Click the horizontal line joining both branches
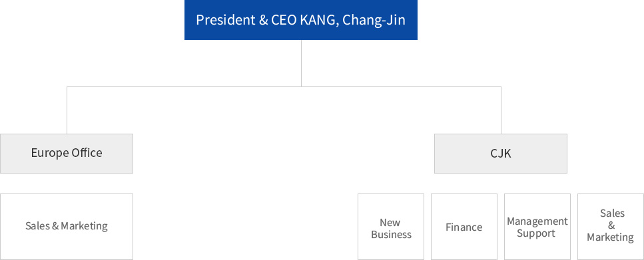The height and width of the screenshot is (260, 644). [x=284, y=86]
